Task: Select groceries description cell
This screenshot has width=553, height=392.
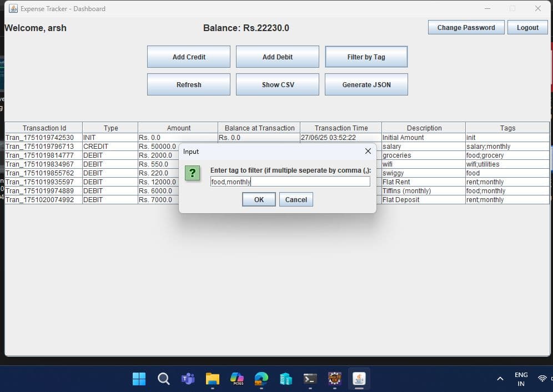Action: pyautogui.click(x=424, y=155)
